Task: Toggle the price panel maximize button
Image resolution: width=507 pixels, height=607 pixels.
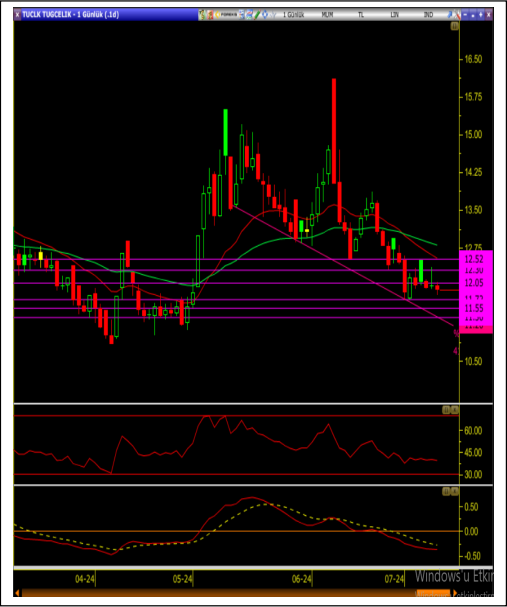Action: tap(454, 26)
